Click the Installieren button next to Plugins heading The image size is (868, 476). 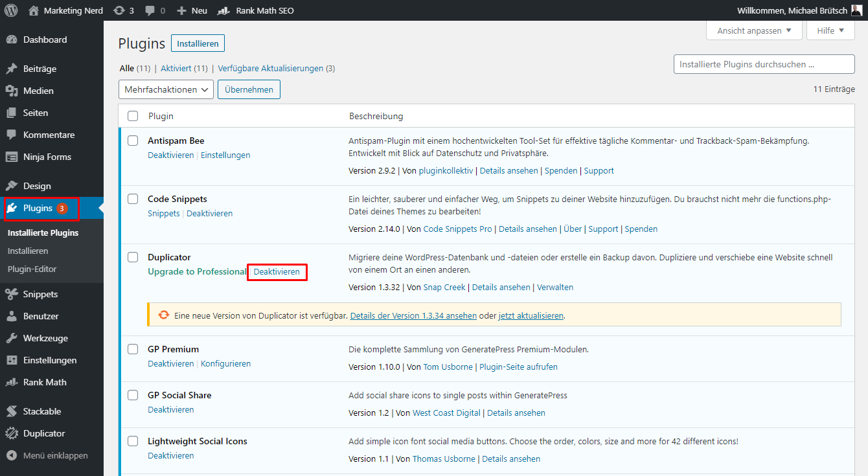[x=198, y=43]
